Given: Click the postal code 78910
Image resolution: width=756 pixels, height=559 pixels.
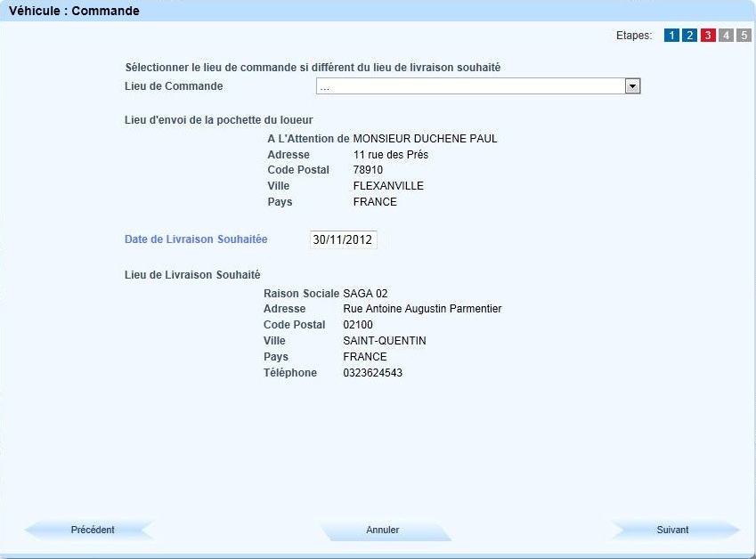Looking at the screenshot, I should pos(369,170).
